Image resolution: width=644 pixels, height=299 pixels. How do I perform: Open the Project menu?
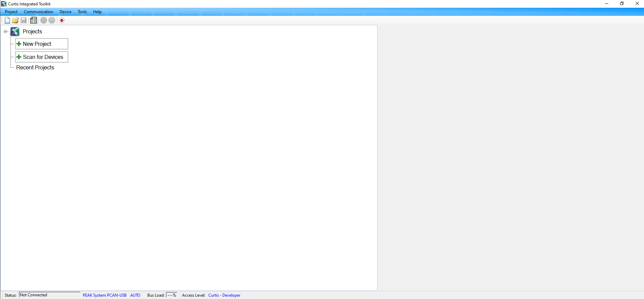[11, 12]
